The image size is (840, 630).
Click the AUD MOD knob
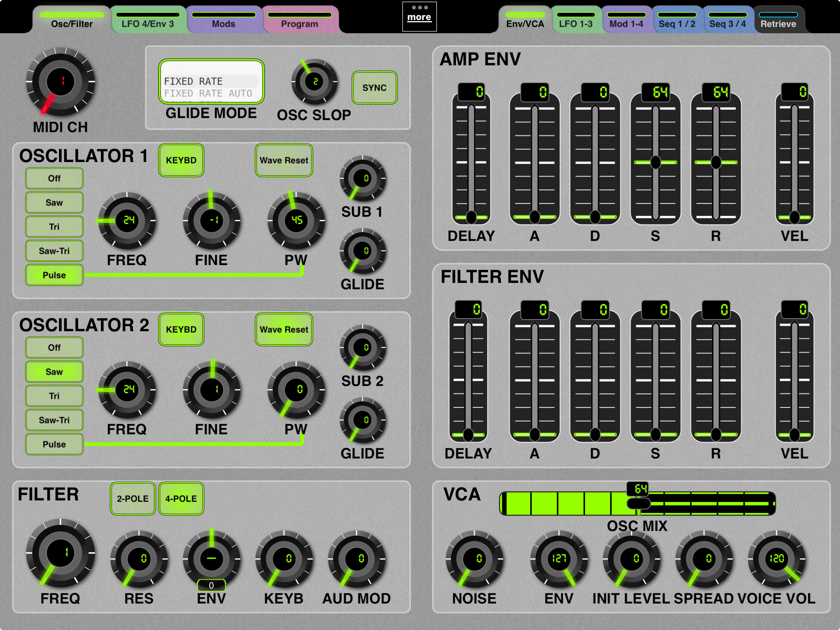[x=357, y=559]
